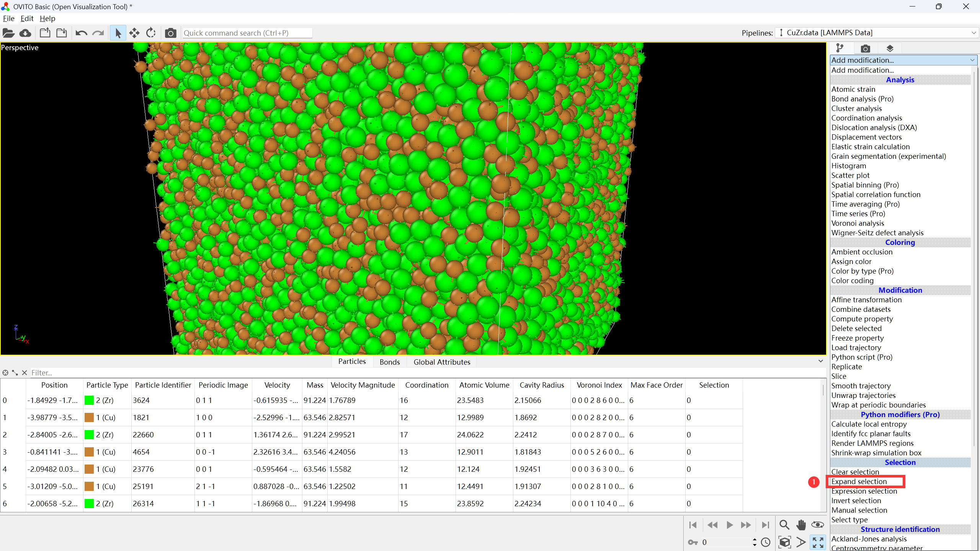Screen dimensions: 980x551
Task: Select the Rotate mode tool
Action: pos(151,33)
